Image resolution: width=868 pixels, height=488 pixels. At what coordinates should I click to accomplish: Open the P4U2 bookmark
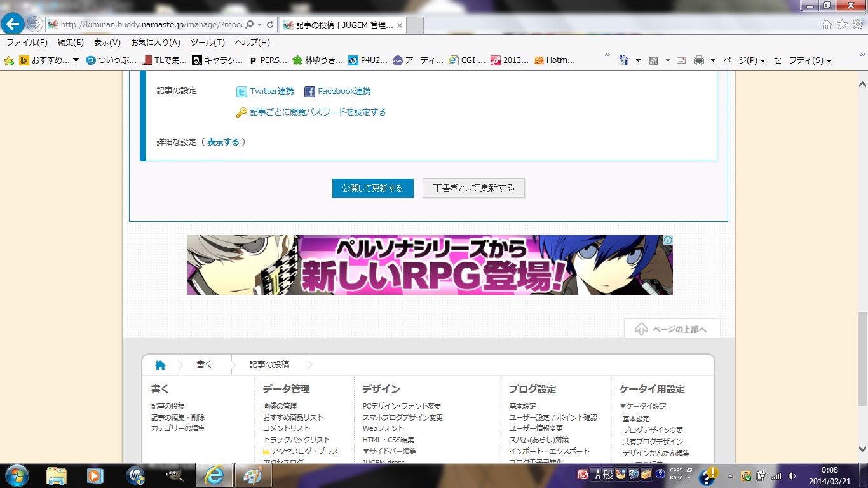tap(367, 60)
